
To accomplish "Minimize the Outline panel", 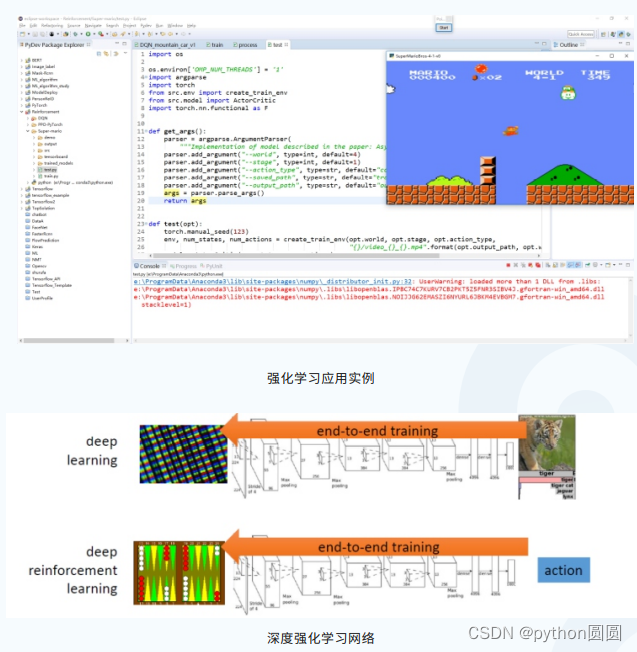I will tap(620, 43).
